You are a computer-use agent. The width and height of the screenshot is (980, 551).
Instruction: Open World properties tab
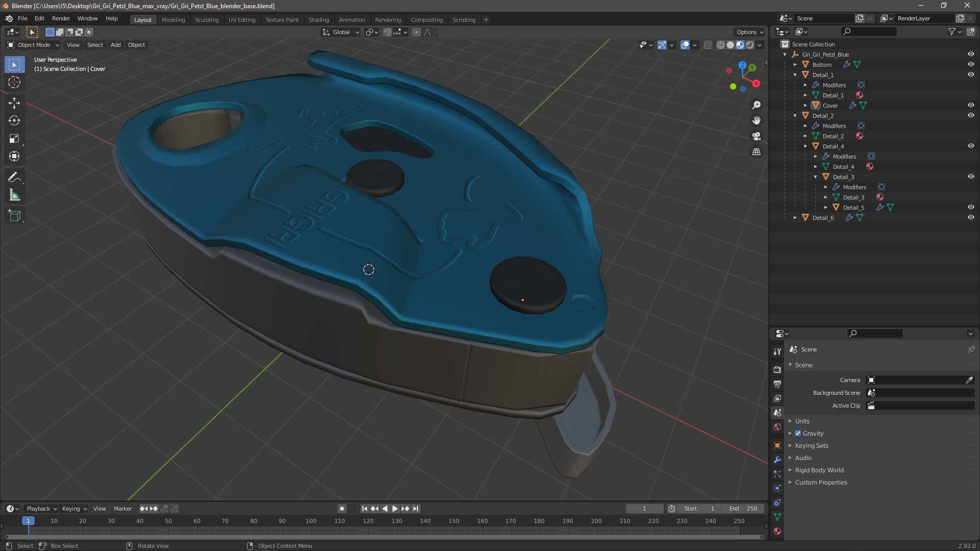777,427
